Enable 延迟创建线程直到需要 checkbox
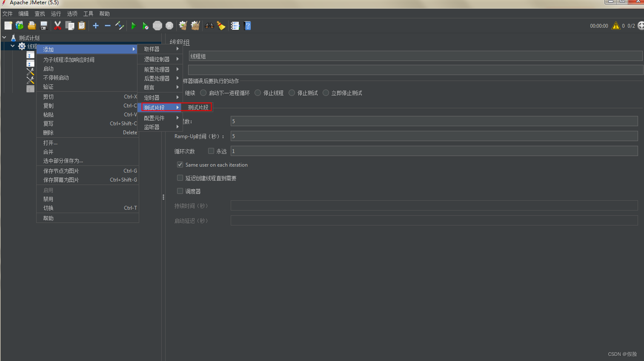This screenshot has height=361, width=644. 180,178
